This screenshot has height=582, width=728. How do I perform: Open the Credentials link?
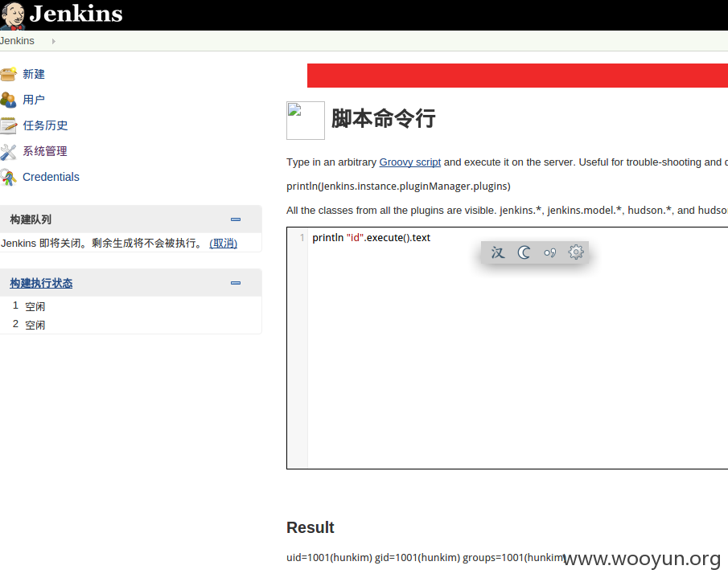tap(51, 177)
